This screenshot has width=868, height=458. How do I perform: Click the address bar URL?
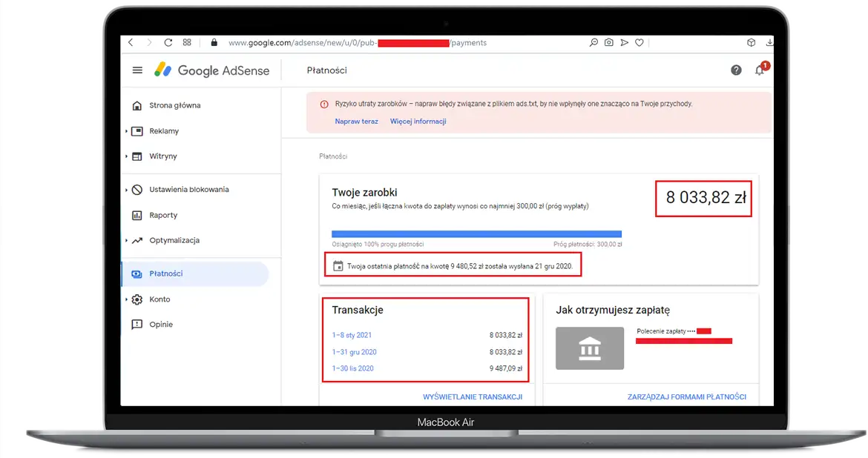click(357, 42)
